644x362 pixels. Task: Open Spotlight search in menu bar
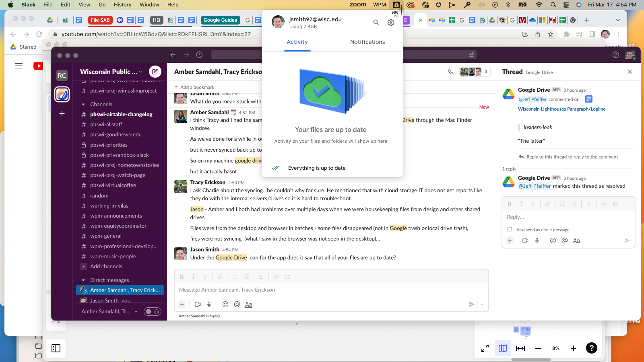[553, 5]
